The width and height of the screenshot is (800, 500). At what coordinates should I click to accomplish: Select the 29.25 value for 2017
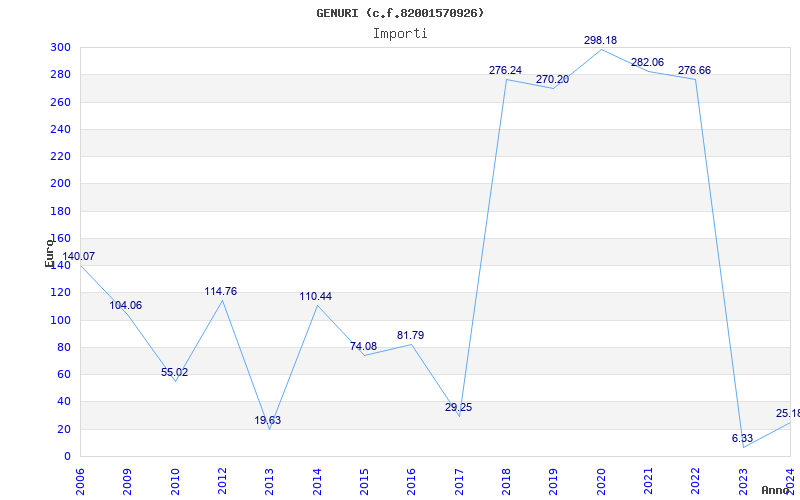[x=458, y=407]
